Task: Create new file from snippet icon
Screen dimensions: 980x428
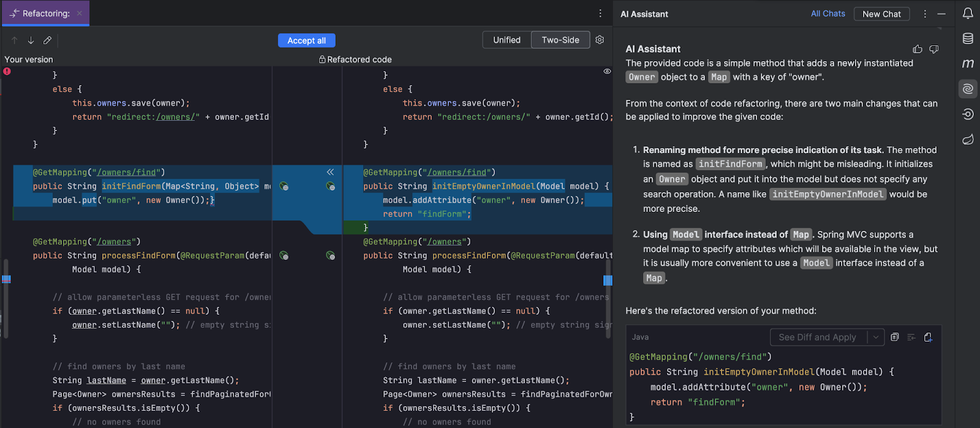Action: pos(928,337)
